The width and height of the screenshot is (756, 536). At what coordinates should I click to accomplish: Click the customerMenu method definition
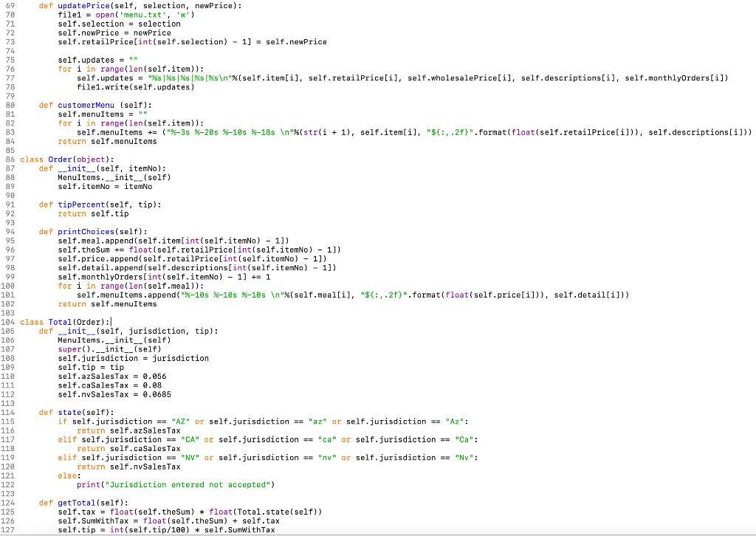tap(87, 105)
